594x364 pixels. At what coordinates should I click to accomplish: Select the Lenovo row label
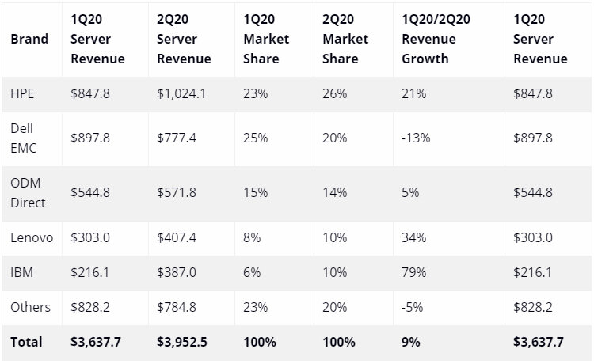(32, 237)
